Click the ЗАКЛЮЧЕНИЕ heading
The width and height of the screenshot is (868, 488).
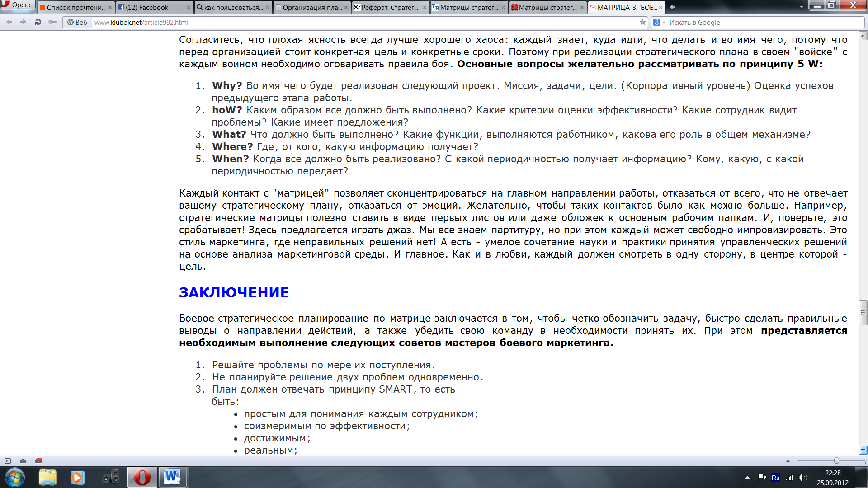[x=234, y=292]
